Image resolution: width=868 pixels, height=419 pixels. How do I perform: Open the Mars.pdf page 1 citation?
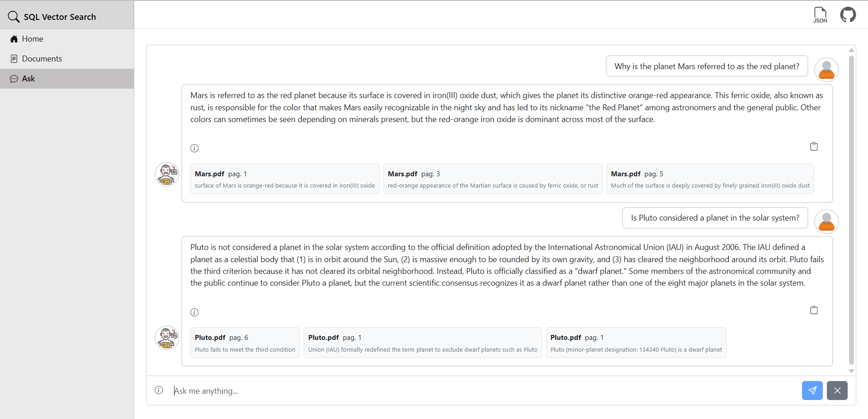(284, 179)
